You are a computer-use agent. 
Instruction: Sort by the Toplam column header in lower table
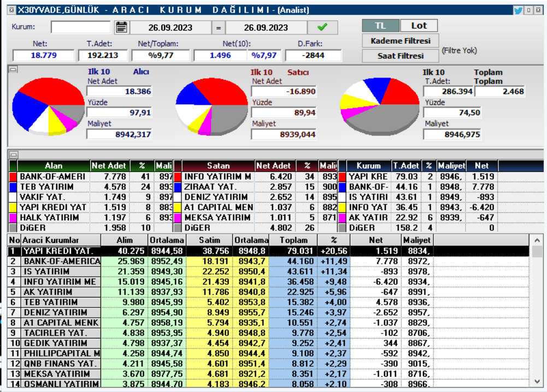tap(293, 240)
